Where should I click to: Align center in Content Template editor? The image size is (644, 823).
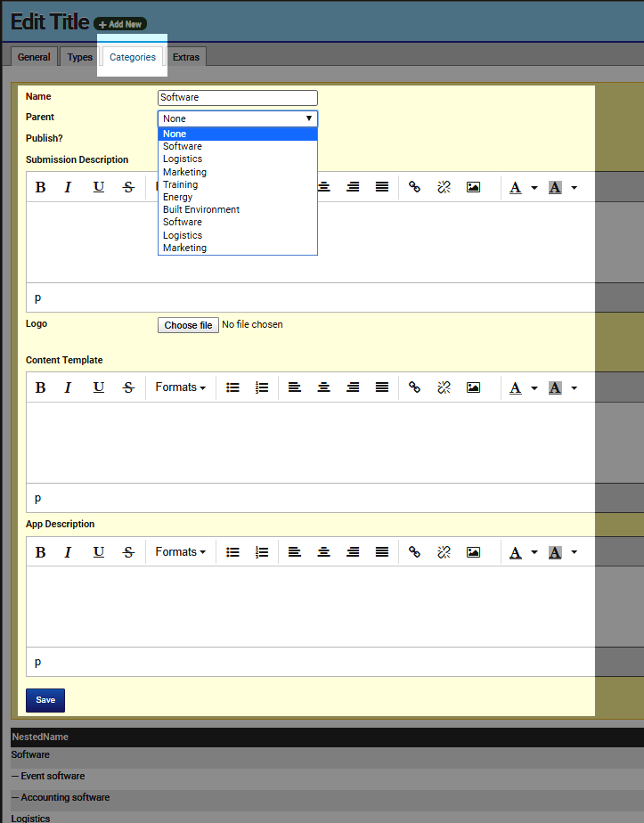(324, 387)
